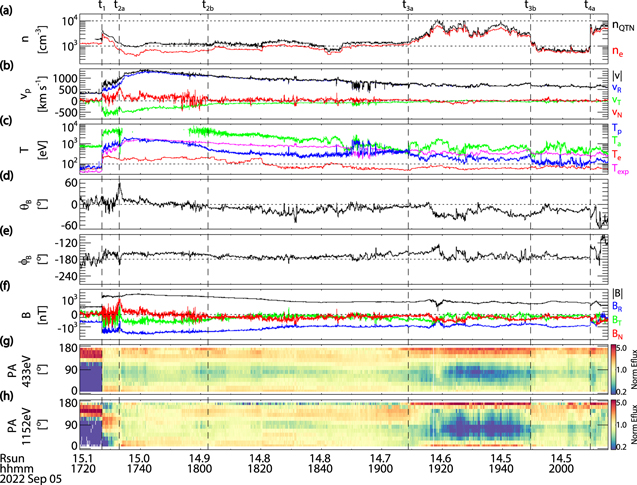The image size is (637, 485).
Task: Click the |v| legend entry
Action: (618, 76)
